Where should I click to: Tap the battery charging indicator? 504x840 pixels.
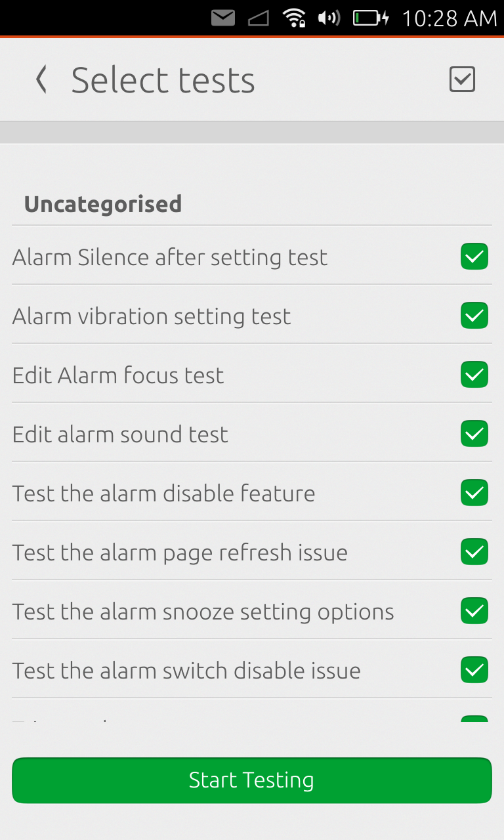tap(371, 18)
